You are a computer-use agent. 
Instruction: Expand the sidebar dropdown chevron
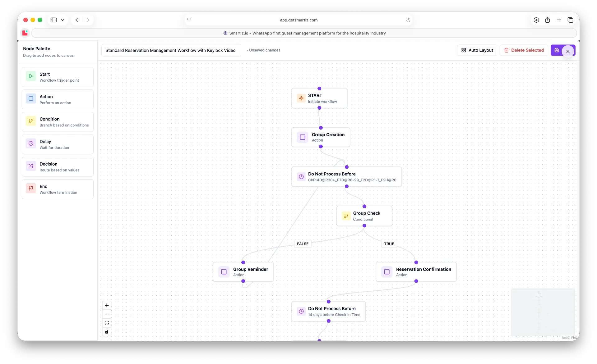click(x=62, y=20)
